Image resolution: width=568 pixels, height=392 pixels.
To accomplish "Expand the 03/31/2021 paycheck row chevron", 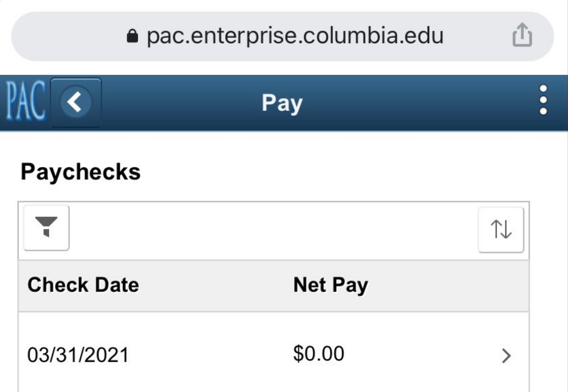I will point(506,355).
